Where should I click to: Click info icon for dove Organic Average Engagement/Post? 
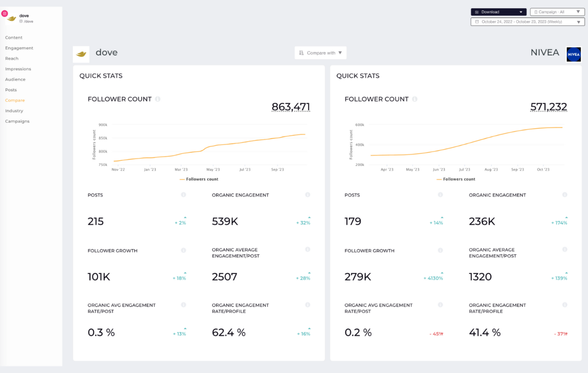(x=308, y=250)
